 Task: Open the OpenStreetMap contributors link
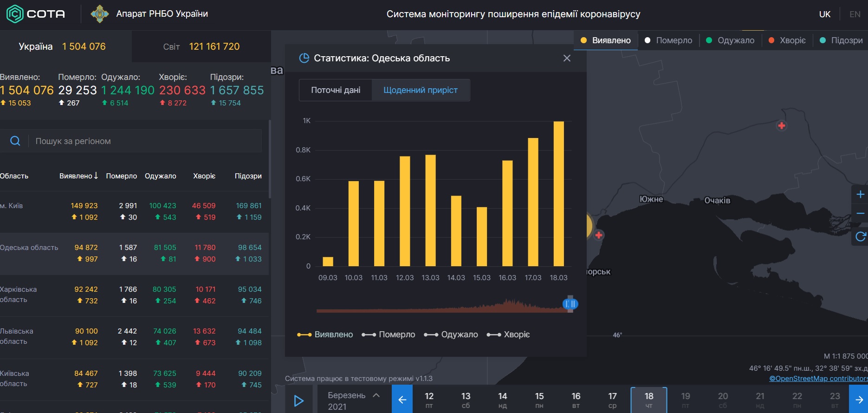click(818, 378)
